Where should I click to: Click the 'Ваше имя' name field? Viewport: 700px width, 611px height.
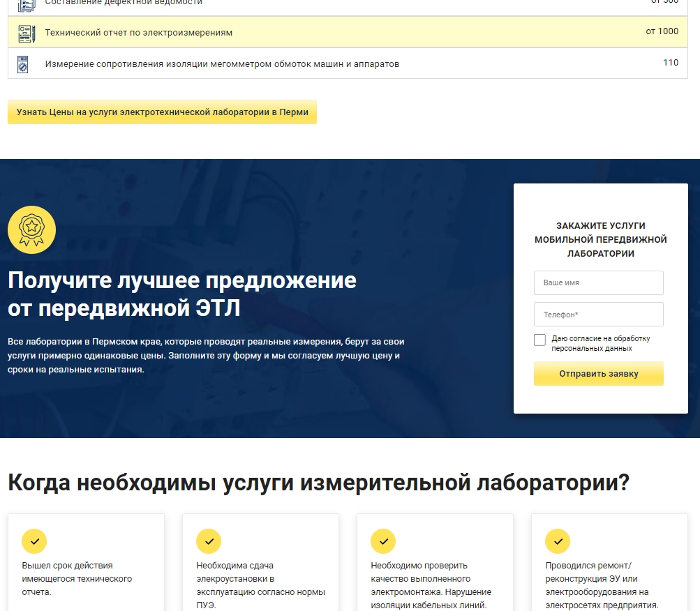pos(598,283)
